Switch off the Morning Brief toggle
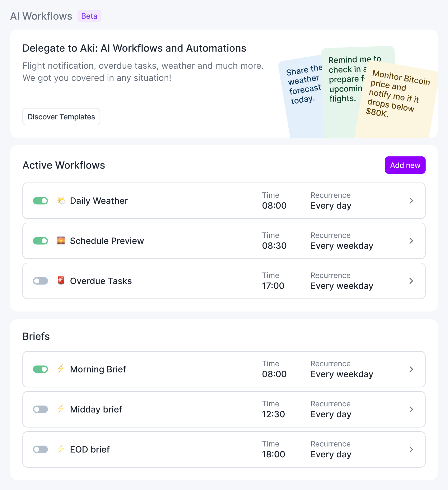Image resolution: width=448 pixels, height=490 pixels. click(40, 369)
